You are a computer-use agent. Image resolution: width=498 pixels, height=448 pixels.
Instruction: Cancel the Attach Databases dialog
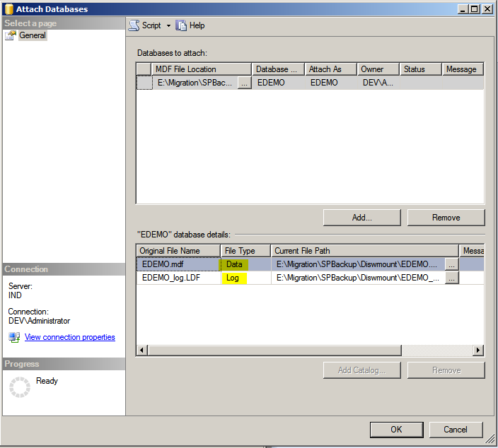pyautogui.click(x=456, y=430)
